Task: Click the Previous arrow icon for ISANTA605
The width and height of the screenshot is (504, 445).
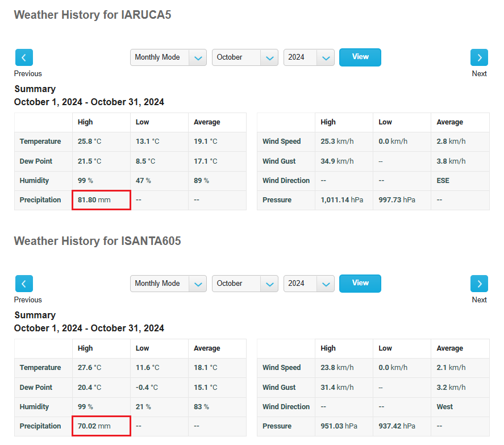Action: pos(24,284)
